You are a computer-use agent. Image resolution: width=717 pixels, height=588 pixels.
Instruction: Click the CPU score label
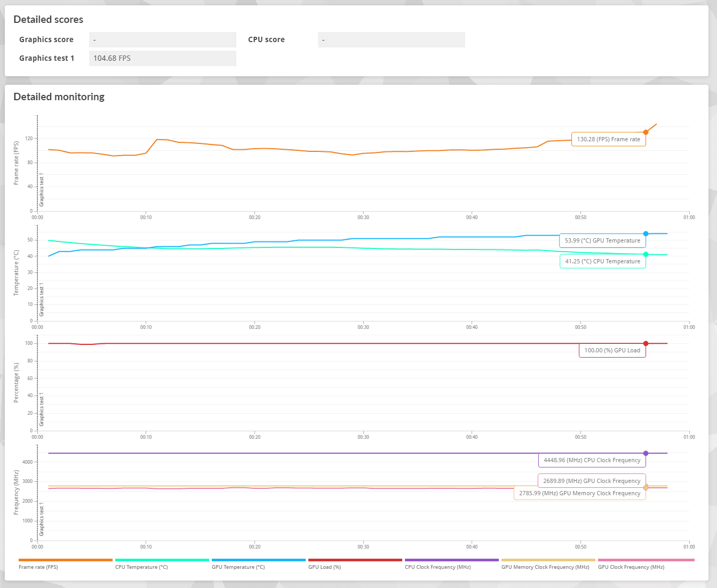266,39
